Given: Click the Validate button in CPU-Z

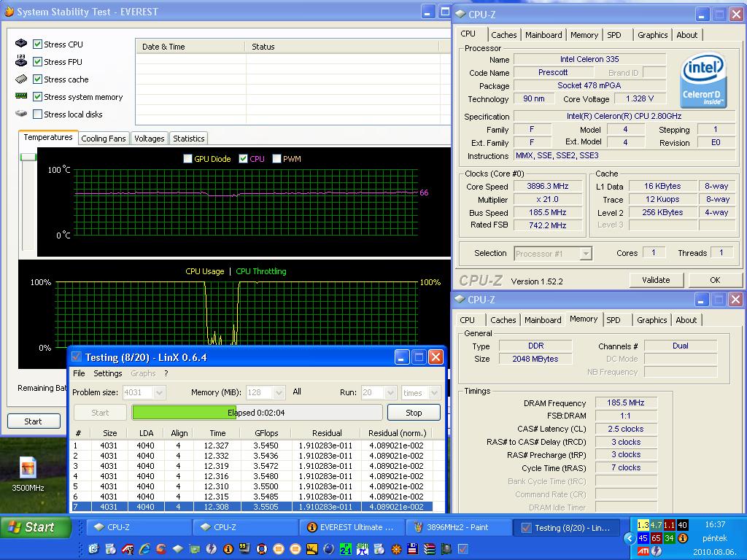Looking at the screenshot, I should pos(656,280).
